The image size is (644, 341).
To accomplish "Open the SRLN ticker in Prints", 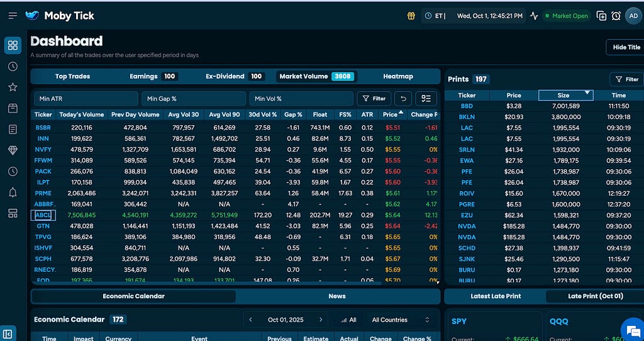I will click(x=467, y=150).
